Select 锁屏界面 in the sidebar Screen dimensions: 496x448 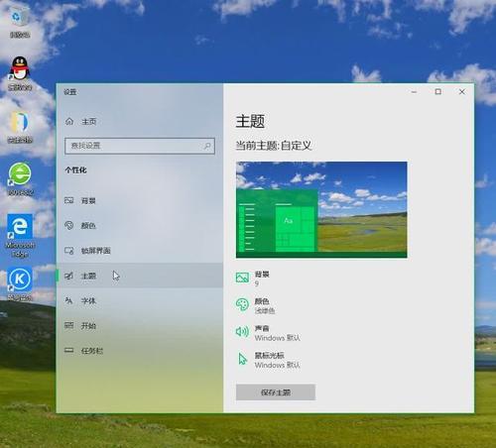click(140, 251)
